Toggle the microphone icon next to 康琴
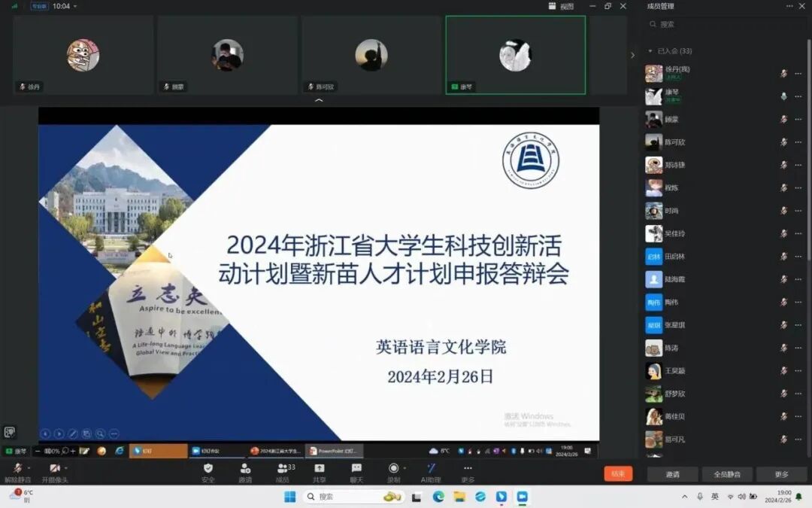 click(x=783, y=96)
